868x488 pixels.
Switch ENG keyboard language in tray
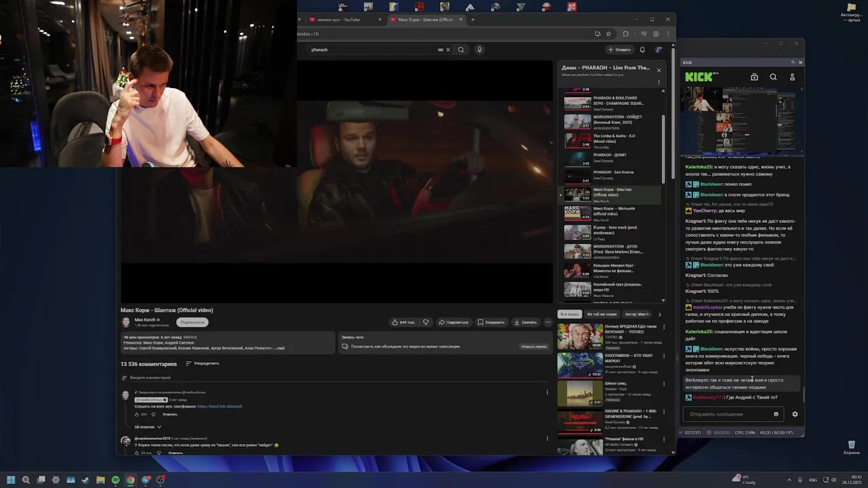[813, 480]
